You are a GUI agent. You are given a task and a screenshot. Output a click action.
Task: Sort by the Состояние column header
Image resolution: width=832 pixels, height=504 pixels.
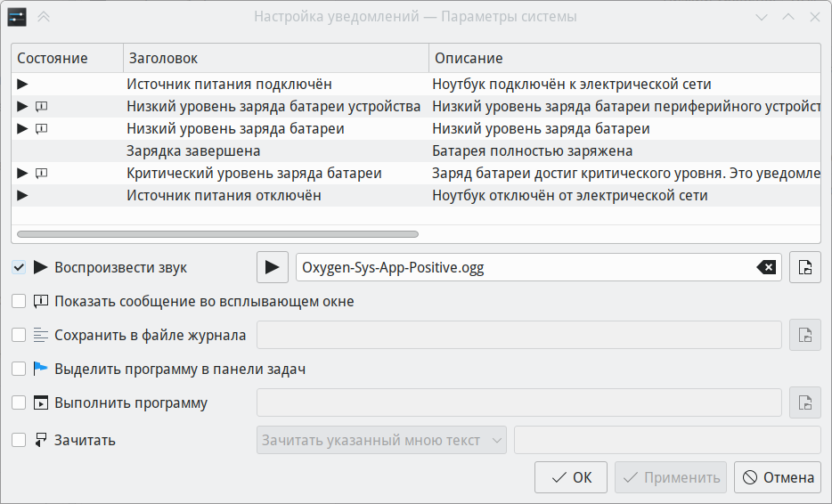(x=68, y=58)
